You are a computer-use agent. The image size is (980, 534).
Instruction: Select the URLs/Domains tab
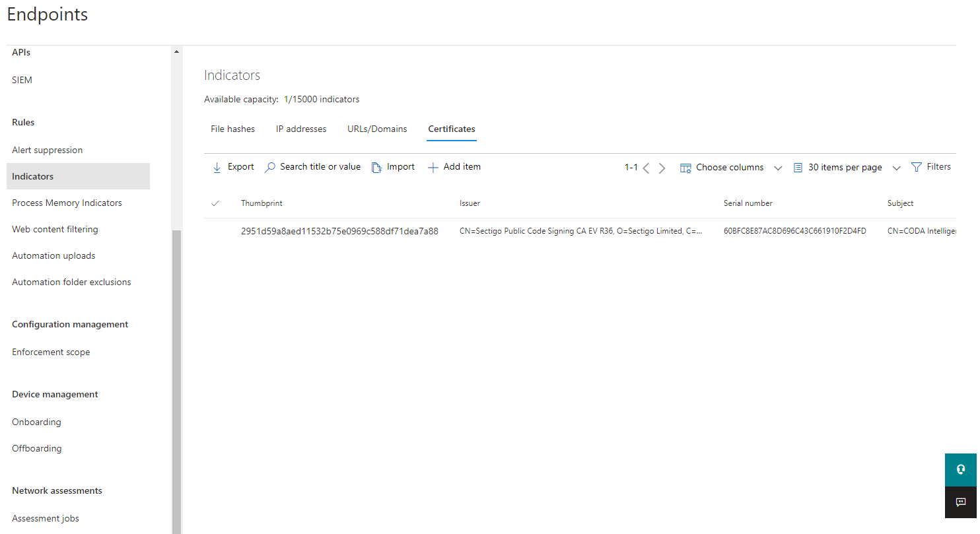coord(376,129)
